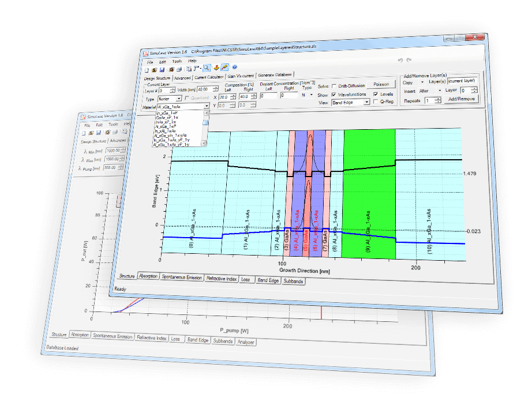This screenshot has width=532, height=413.
Task: Toggle the Wavefunctions show checkbox
Action: pos(334,95)
